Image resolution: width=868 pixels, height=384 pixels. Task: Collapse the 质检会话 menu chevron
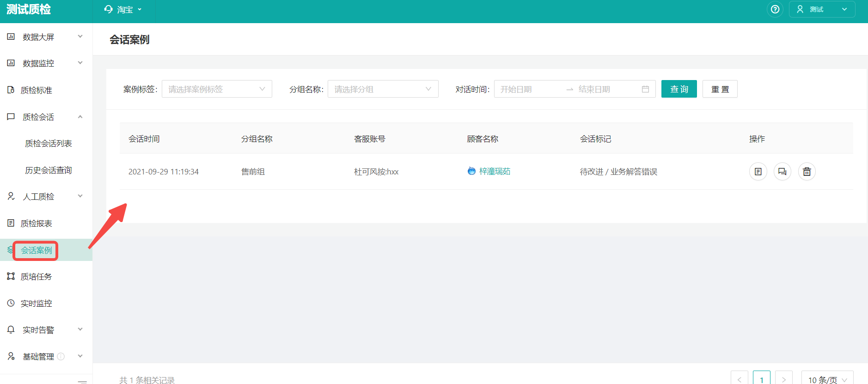80,117
